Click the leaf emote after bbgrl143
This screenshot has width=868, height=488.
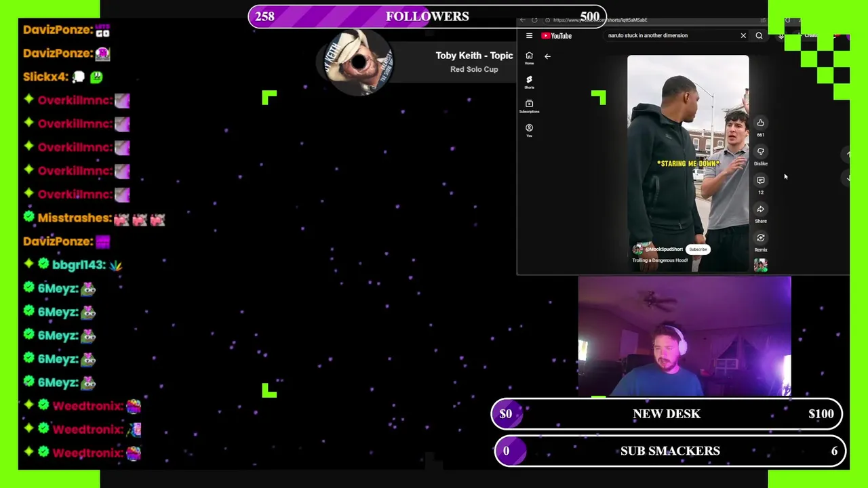coord(116,265)
